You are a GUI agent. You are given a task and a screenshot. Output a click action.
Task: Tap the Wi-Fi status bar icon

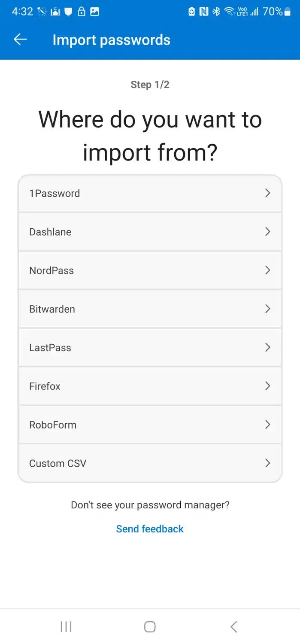pos(228,11)
